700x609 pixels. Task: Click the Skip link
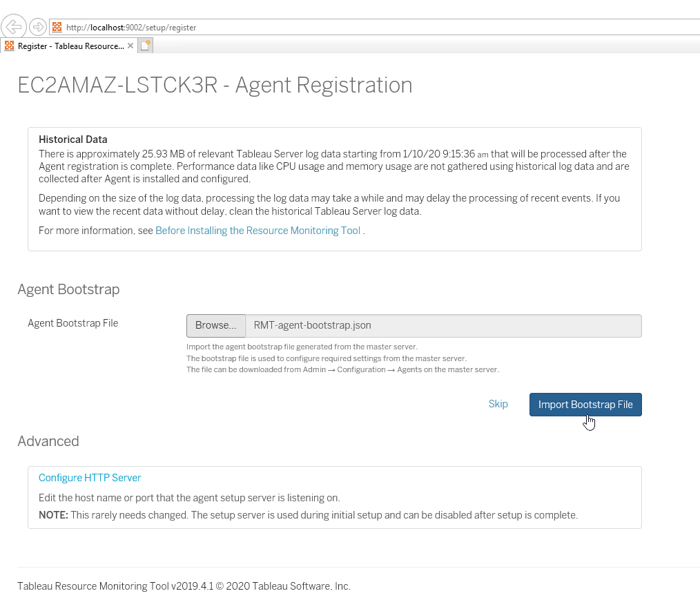pos(498,404)
